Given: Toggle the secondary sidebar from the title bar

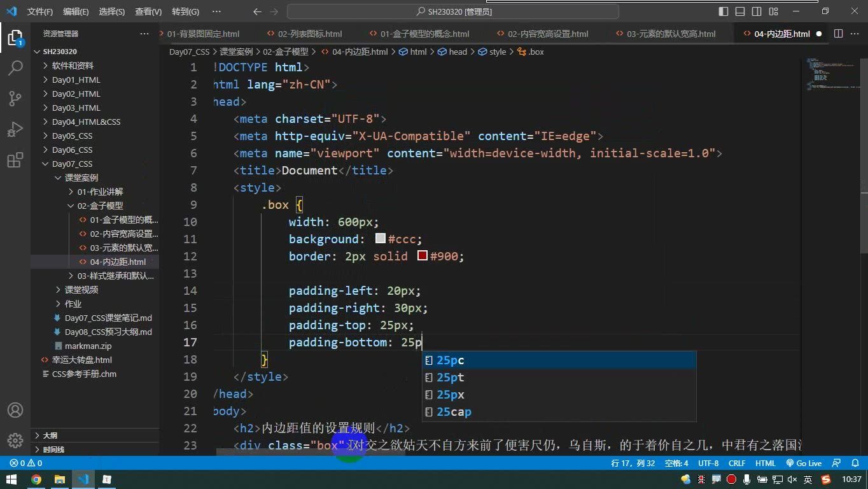Looking at the screenshot, I should point(757,11).
